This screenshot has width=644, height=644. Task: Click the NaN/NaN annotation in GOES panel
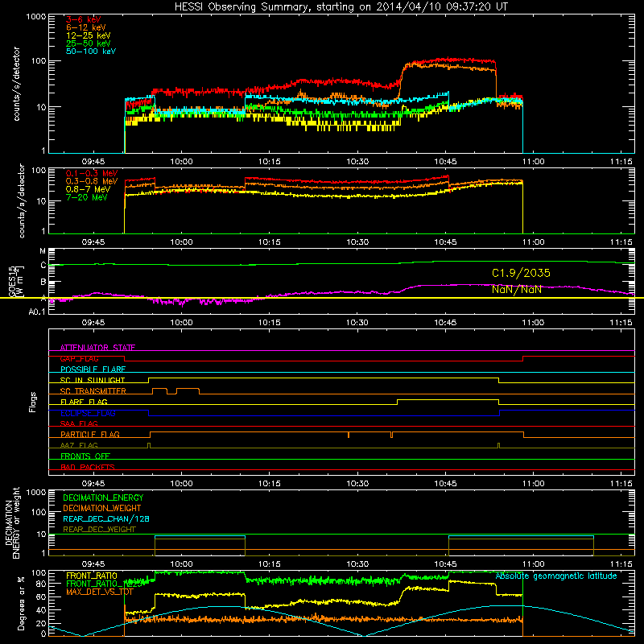tap(516, 290)
